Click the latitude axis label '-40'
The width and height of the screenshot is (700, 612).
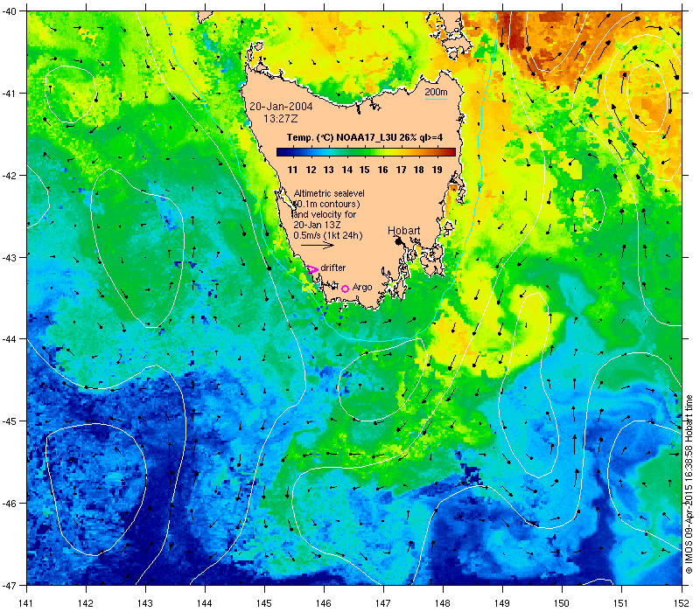click(x=9, y=11)
